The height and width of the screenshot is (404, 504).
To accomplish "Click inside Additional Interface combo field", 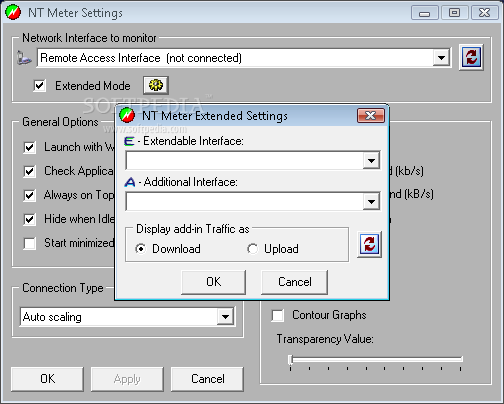I will 245,202.
